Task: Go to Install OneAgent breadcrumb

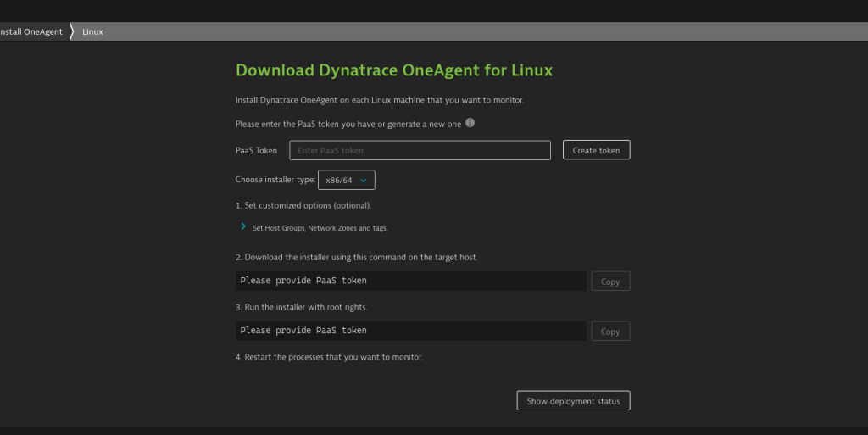Action: (31, 31)
